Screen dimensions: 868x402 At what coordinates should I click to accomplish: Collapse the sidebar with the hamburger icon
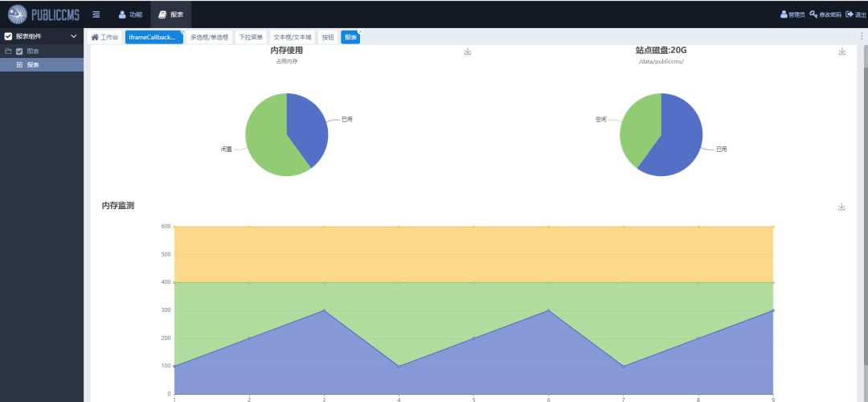(x=96, y=14)
